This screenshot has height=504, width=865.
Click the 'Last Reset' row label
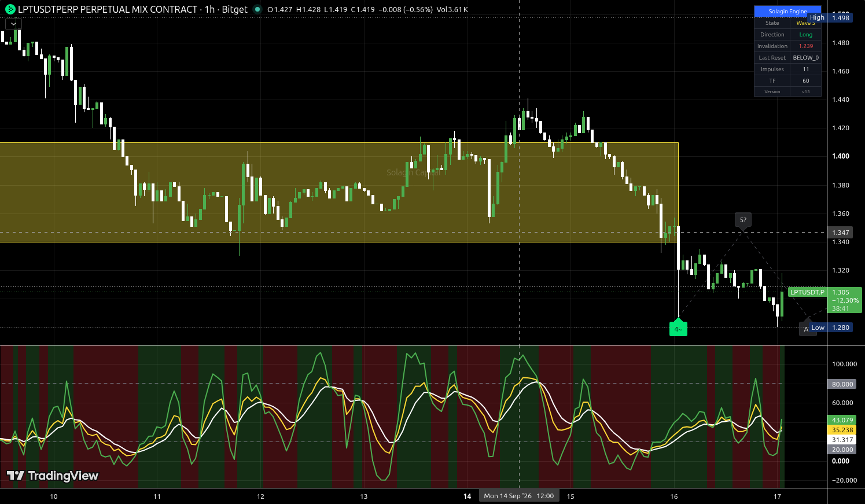point(772,58)
